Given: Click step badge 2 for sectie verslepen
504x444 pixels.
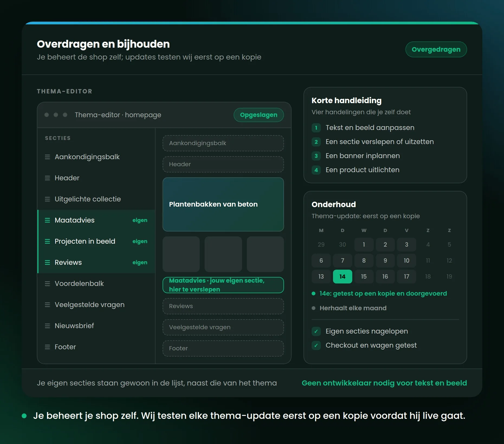Looking at the screenshot, I should tap(316, 142).
